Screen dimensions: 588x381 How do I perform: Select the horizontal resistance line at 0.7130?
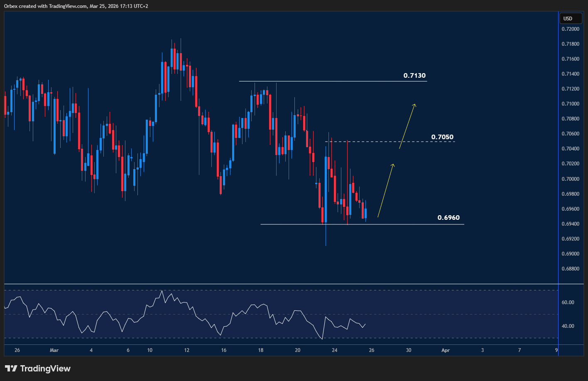click(332, 81)
